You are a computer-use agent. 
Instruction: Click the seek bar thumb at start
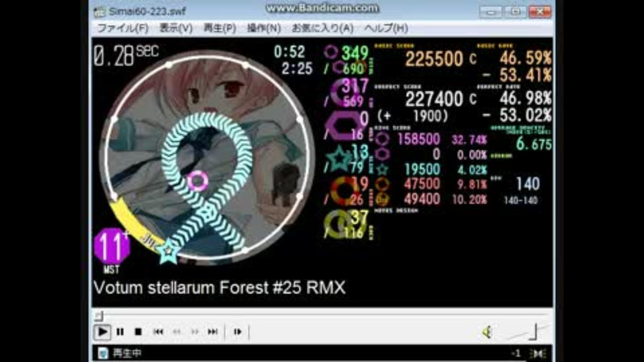(99, 316)
